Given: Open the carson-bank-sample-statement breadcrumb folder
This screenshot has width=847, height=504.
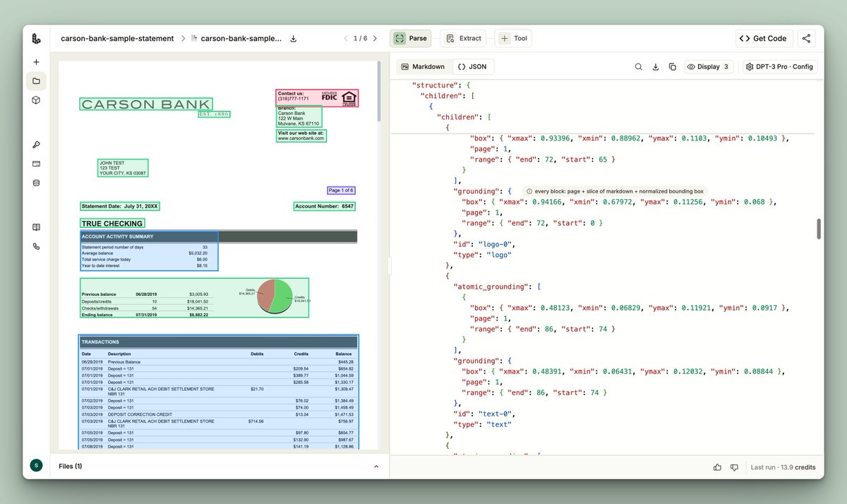Looking at the screenshot, I should (x=117, y=39).
